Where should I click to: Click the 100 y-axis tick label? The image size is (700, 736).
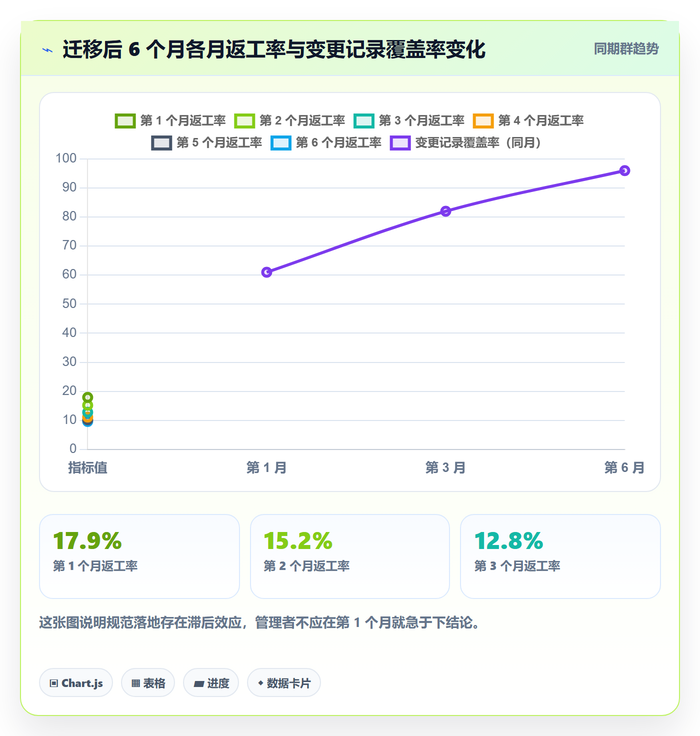[x=66, y=158]
